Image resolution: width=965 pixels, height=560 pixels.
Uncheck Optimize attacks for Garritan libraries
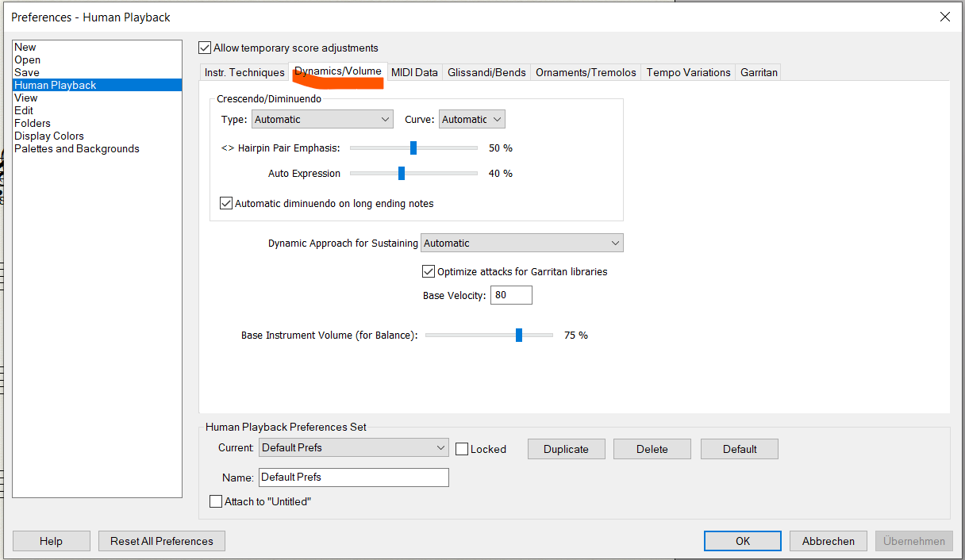coord(429,271)
